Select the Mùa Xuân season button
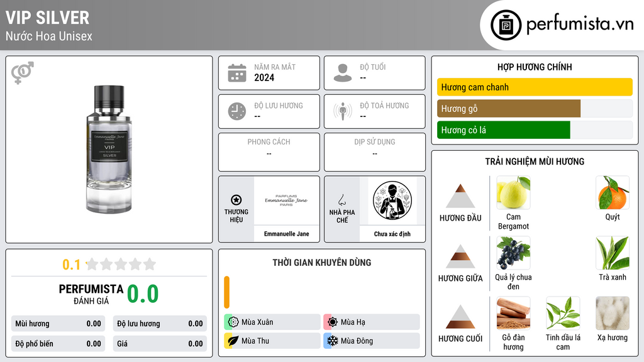 (272, 322)
